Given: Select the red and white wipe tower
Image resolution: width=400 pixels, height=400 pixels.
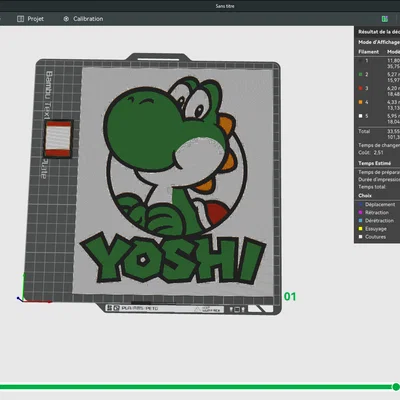Looking at the screenshot, I should pyautogui.click(x=58, y=139).
